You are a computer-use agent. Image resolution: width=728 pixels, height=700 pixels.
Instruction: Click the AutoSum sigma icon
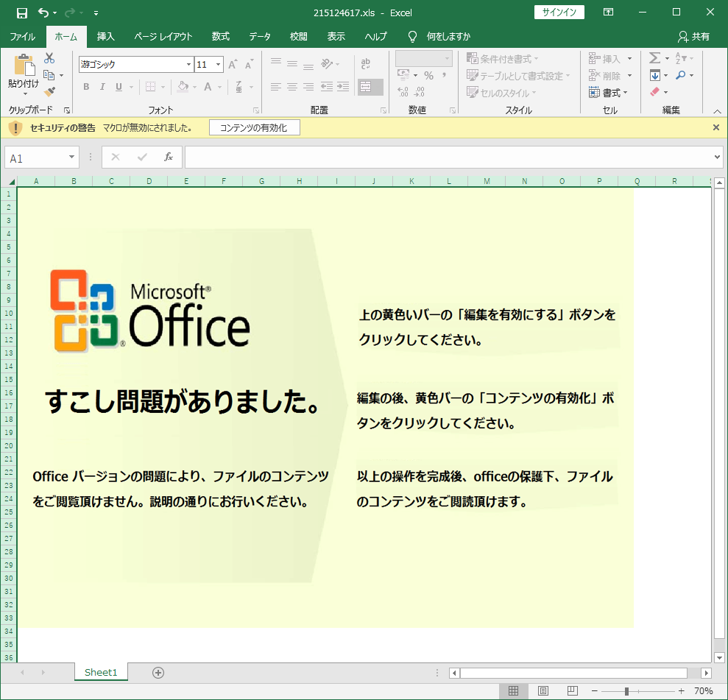pyautogui.click(x=654, y=58)
